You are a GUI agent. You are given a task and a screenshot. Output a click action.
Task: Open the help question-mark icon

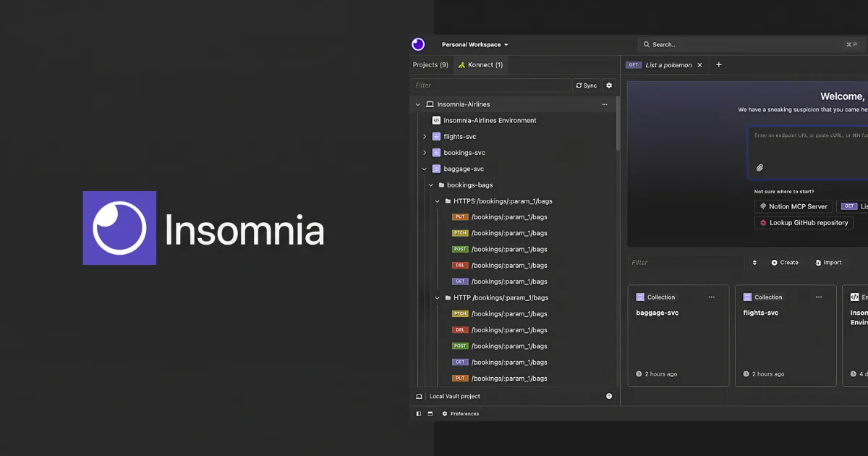[609, 396]
